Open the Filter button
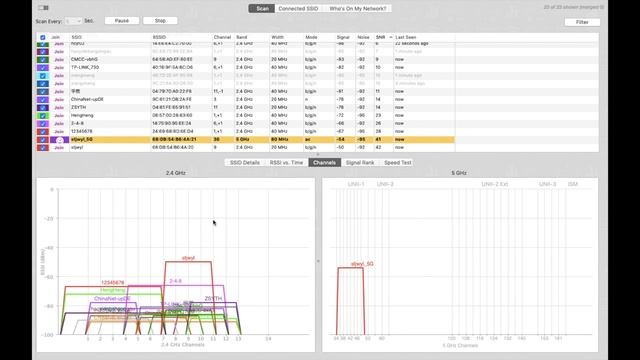 (x=582, y=22)
